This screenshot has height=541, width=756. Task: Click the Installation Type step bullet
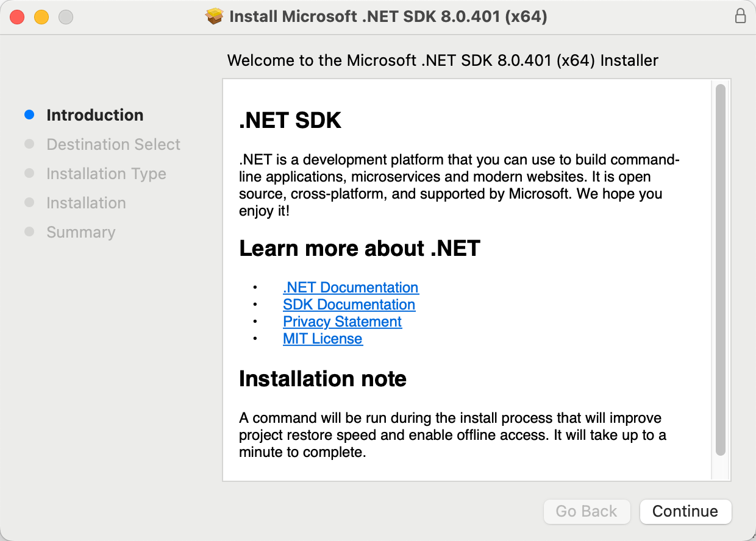[x=29, y=174]
